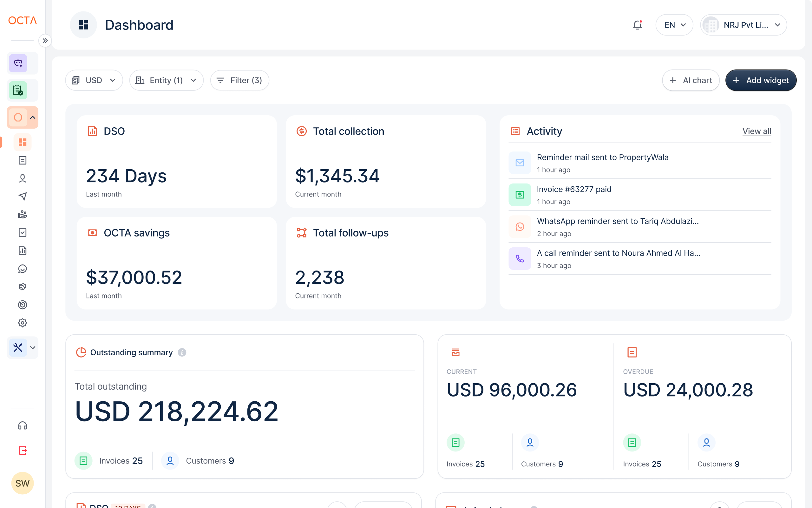Open the hand-with-coins collections sidebar icon
The image size is (812, 508).
coord(23,214)
